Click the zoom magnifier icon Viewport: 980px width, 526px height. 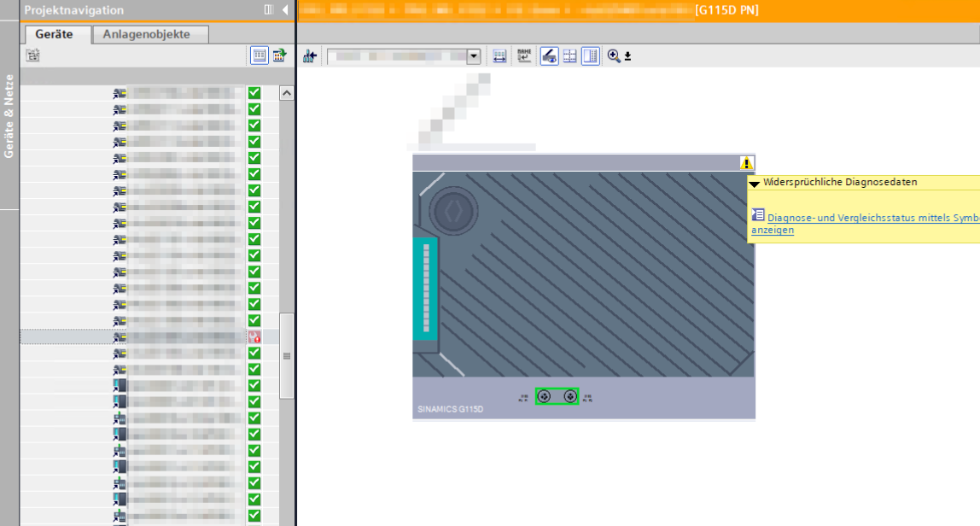click(614, 56)
